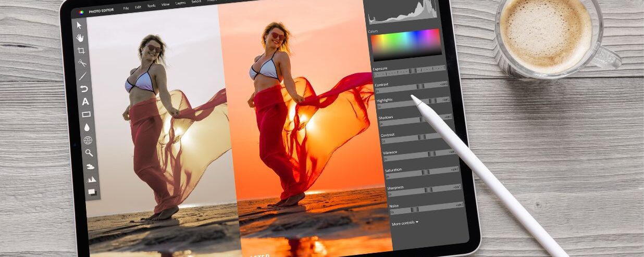Activate the Hand pan tool
This screenshot has width=644, height=257.
[x=80, y=37]
